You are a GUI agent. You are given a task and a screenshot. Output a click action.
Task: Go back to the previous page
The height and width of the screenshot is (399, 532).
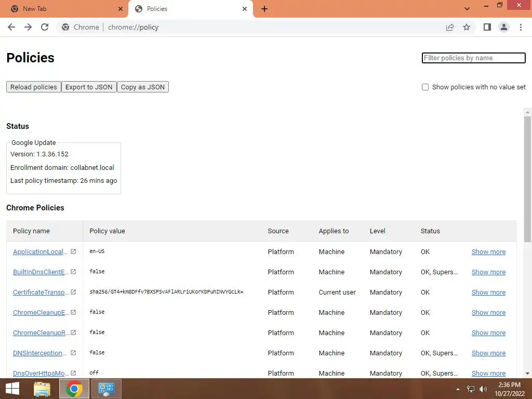pyautogui.click(x=11, y=27)
